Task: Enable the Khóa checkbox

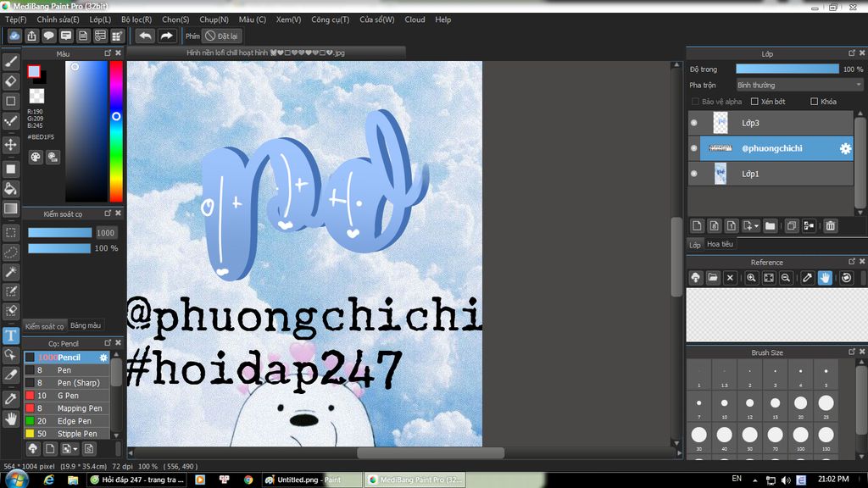Action: coord(815,102)
